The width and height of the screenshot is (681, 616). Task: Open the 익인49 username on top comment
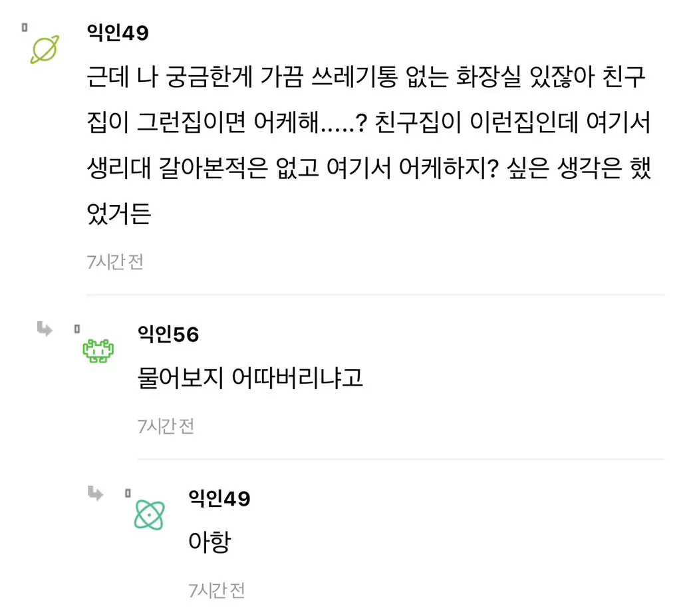(118, 33)
